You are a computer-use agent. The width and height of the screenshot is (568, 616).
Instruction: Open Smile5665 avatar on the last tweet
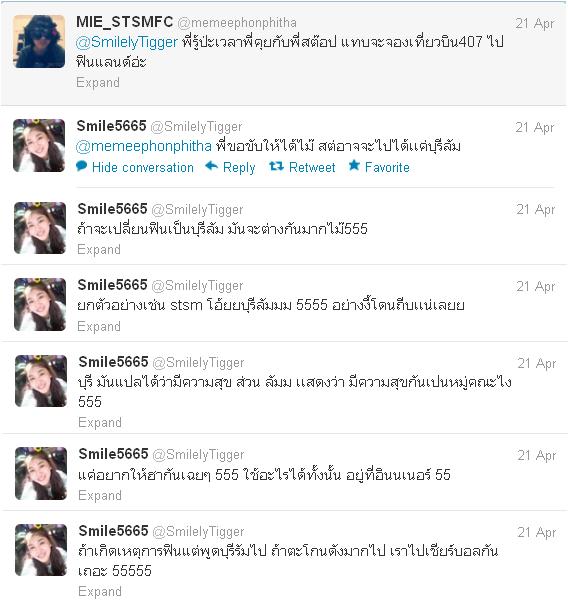click(x=41, y=550)
